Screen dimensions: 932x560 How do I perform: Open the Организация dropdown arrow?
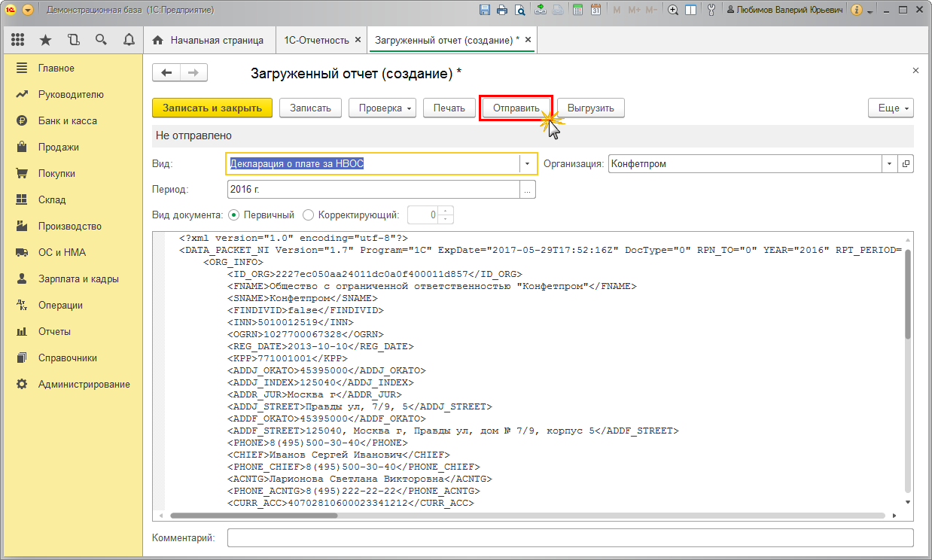890,164
